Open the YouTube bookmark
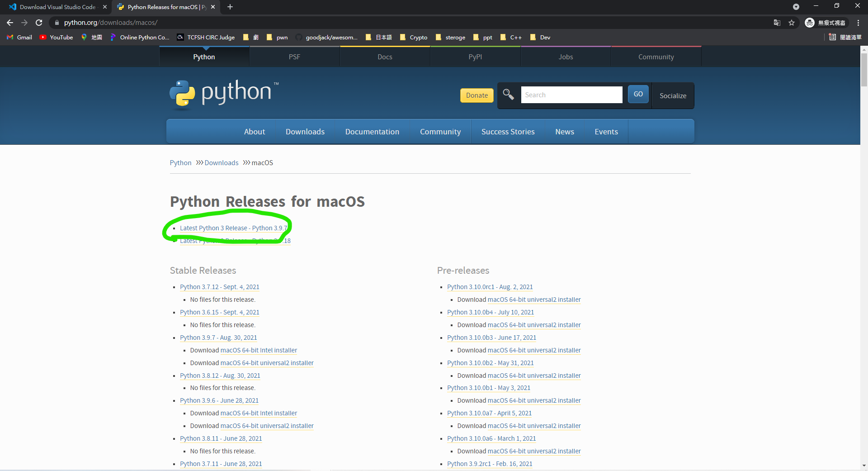Image resolution: width=868 pixels, height=471 pixels. [x=57, y=37]
